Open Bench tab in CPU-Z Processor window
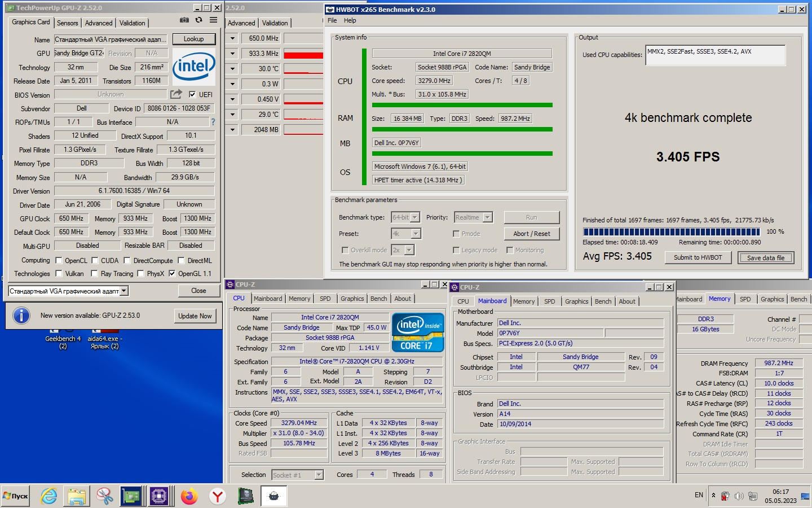Screen dimensions: 812x508 pos(379,299)
